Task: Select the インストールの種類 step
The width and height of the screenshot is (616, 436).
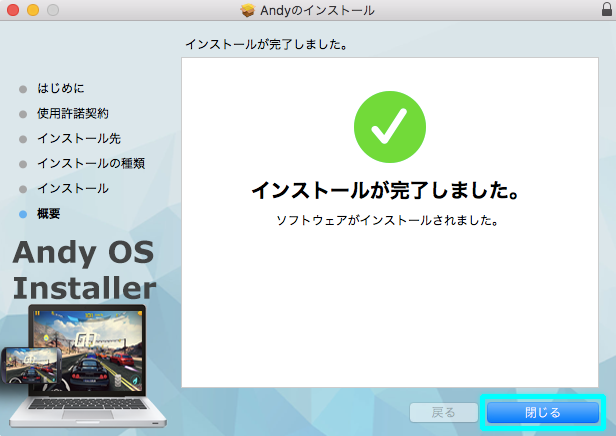Action: click(x=91, y=163)
